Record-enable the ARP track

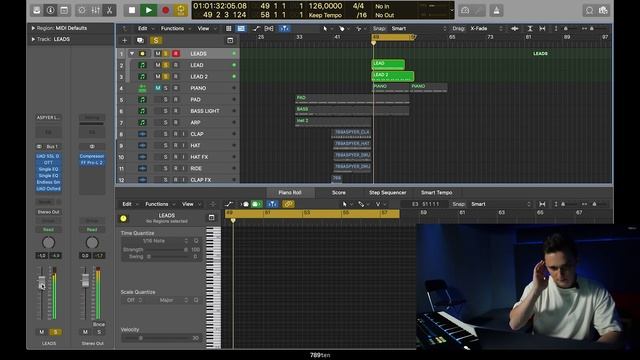[176, 122]
